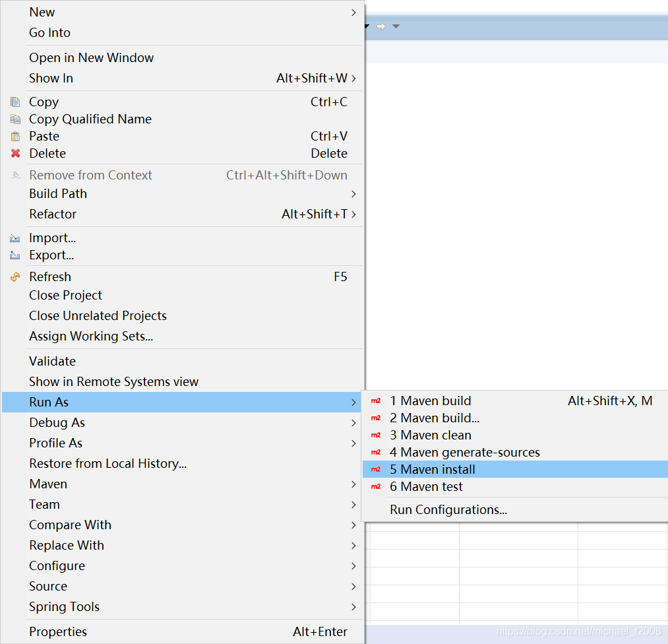Choose Restore from Local History...
Viewport: 668px width, 644px height.
point(183,463)
